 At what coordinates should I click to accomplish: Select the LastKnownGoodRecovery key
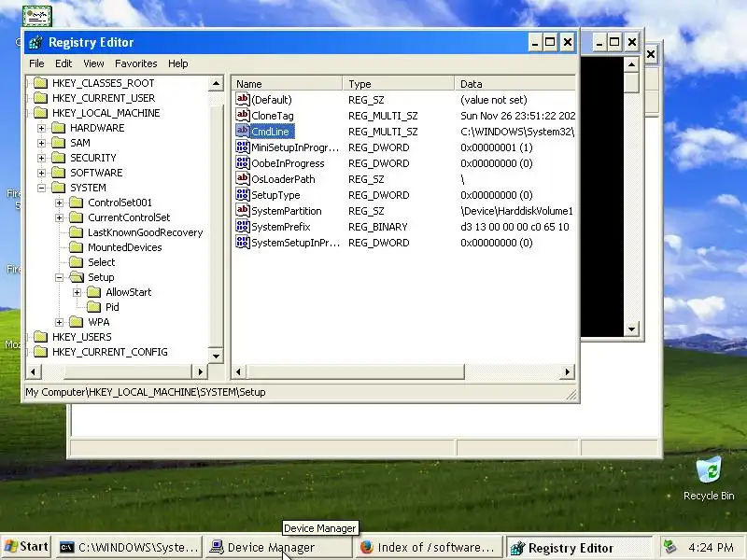click(x=146, y=232)
